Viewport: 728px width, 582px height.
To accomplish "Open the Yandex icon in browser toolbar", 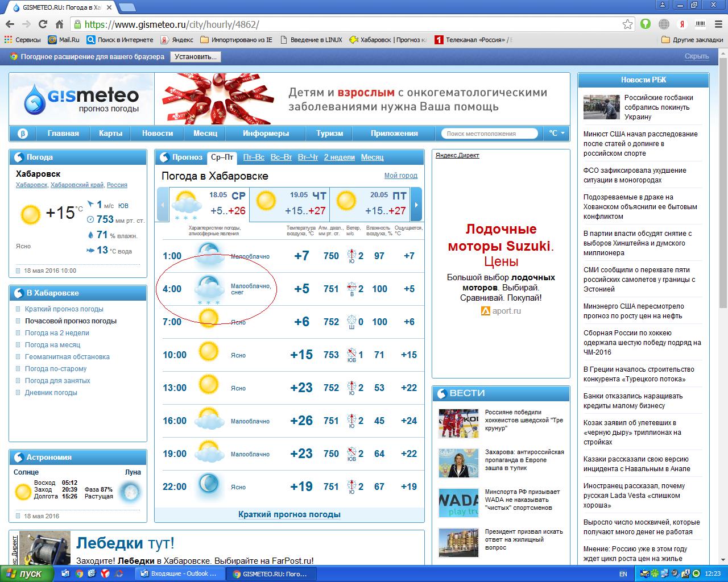I will pos(682,24).
